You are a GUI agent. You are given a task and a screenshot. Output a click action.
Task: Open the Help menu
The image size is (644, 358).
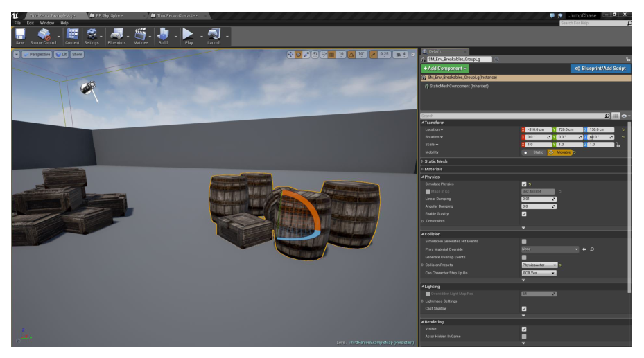tap(64, 23)
